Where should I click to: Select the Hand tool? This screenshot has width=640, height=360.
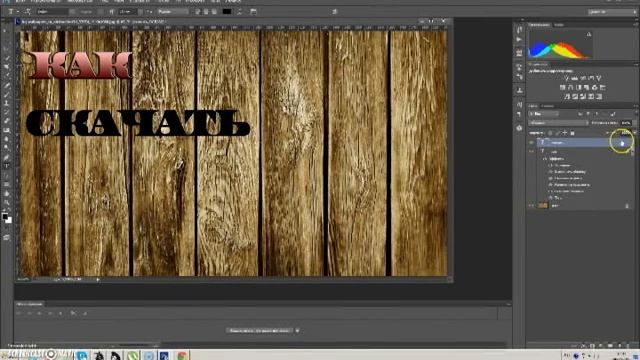click(x=7, y=193)
